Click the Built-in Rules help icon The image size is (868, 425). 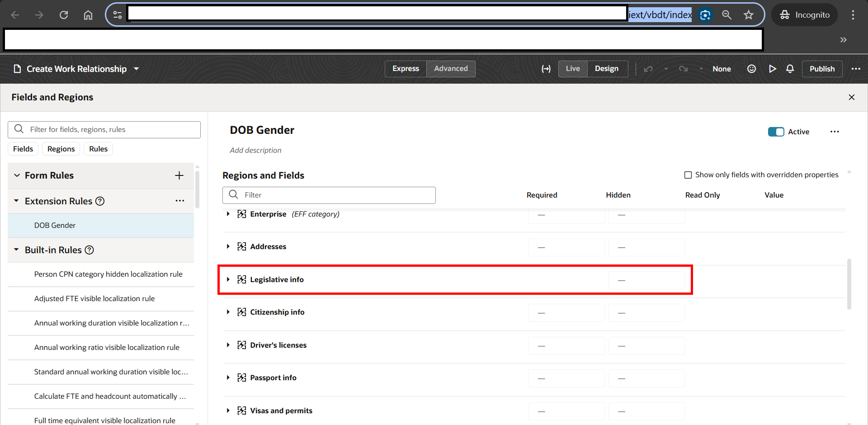point(90,250)
